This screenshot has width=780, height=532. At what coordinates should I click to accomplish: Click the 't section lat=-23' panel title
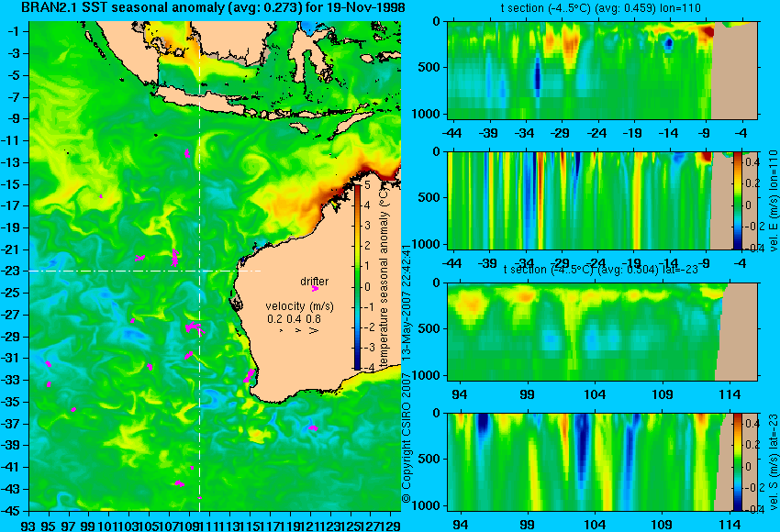tap(600, 270)
